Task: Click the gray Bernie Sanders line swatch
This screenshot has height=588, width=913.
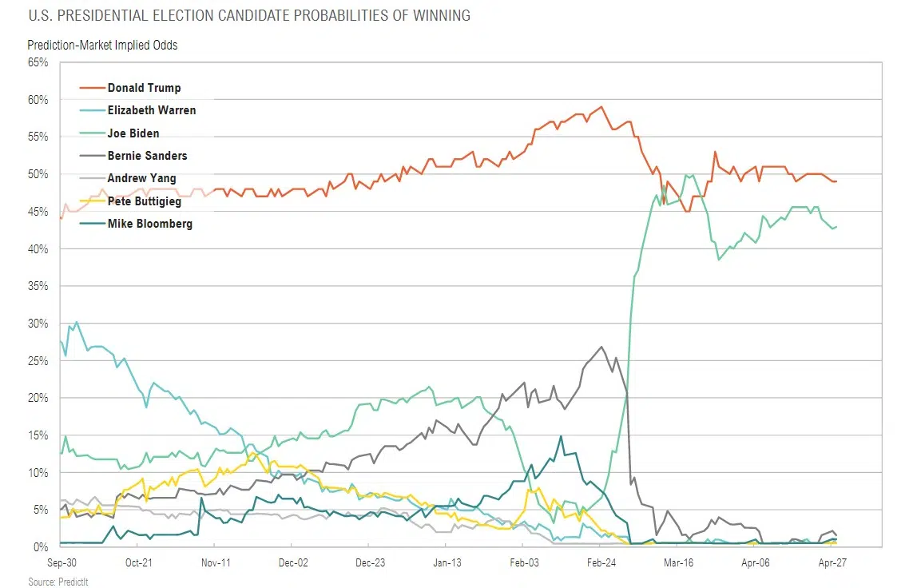Action: [x=92, y=156]
